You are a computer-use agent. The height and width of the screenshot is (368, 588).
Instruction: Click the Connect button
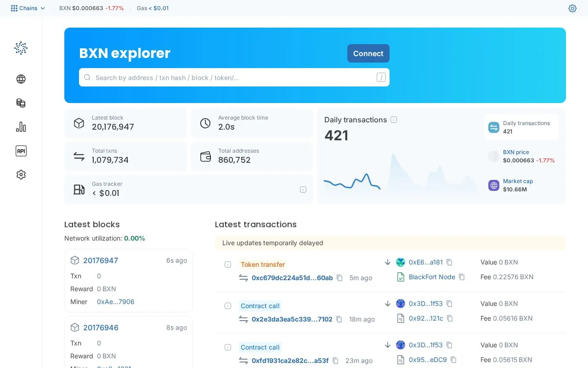tap(368, 53)
